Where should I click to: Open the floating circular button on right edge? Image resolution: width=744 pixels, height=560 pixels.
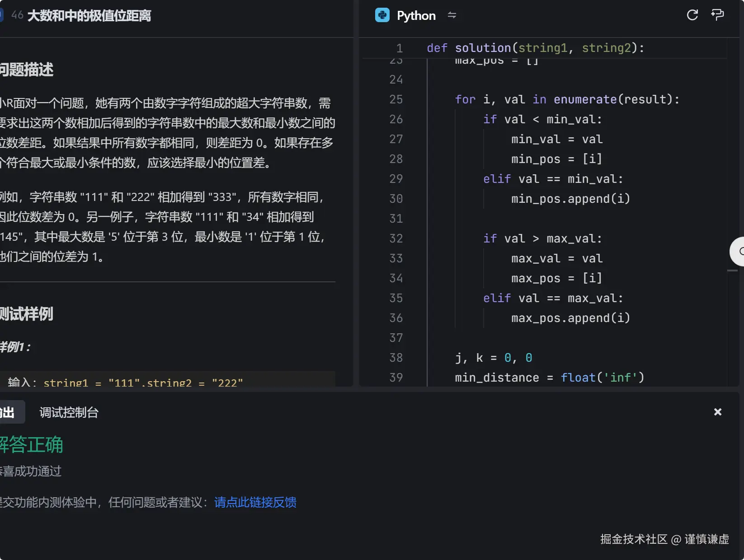[740, 252]
